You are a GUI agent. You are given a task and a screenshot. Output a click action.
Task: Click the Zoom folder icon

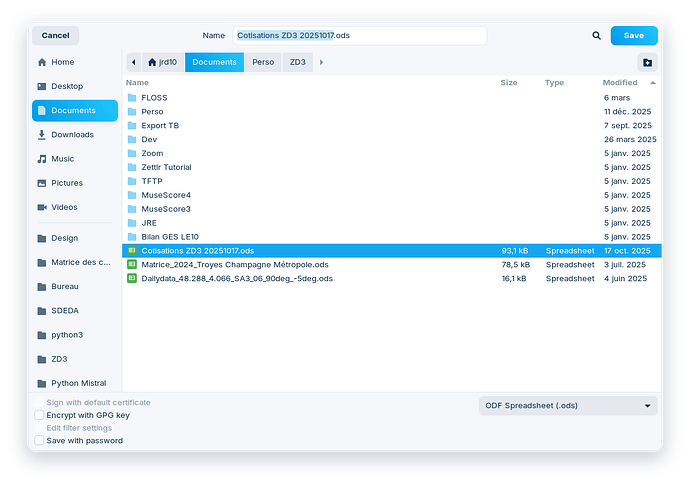point(132,154)
